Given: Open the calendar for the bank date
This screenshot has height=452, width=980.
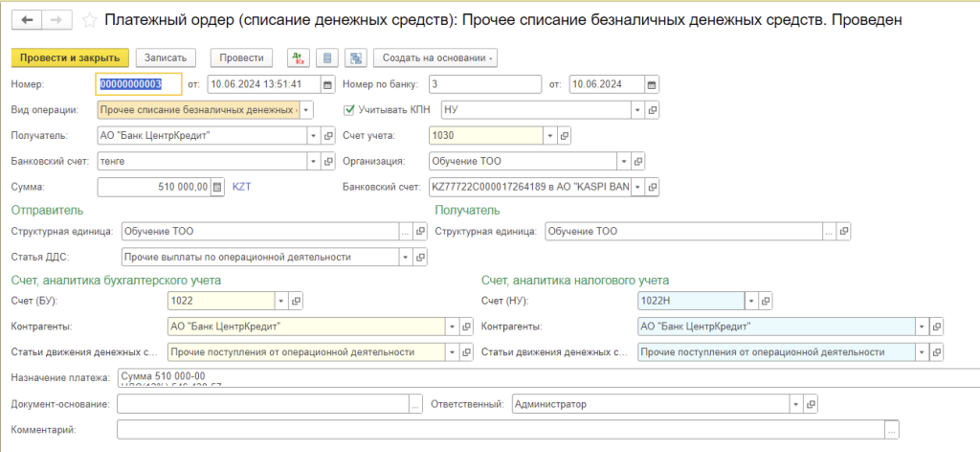Looking at the screenshot, I should (653, 84).
